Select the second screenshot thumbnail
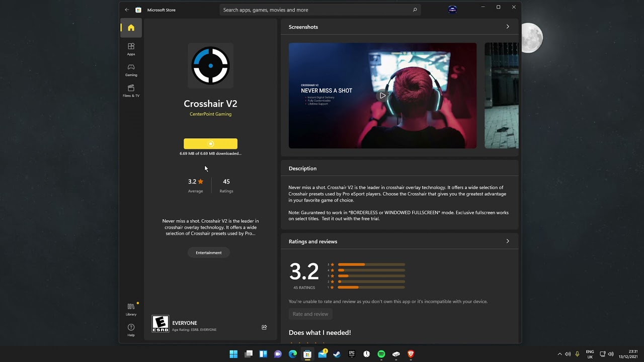The image size is (644, 362). [501, 96]
